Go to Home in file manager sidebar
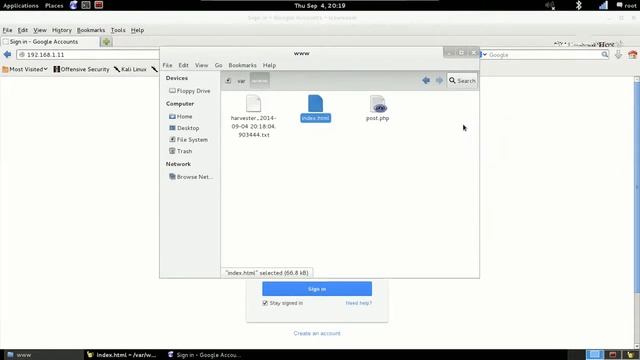Viewport: 640px width, 360px height. click(x=180, y=116)
